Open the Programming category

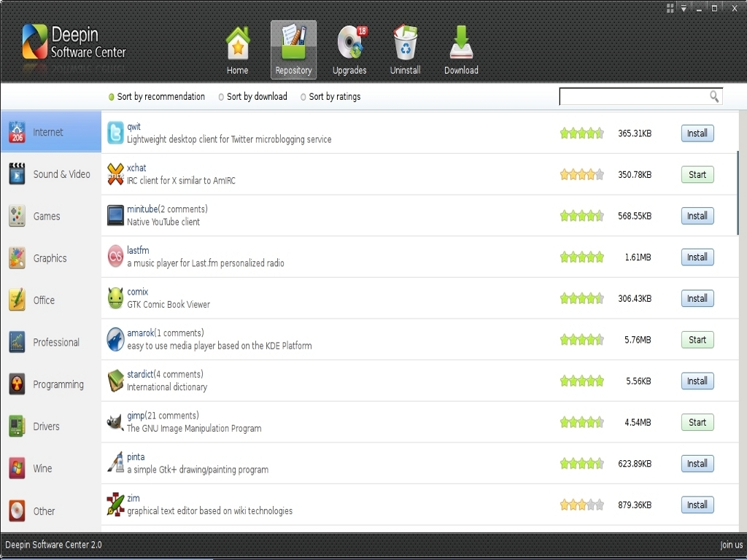(x=51, y=384)
